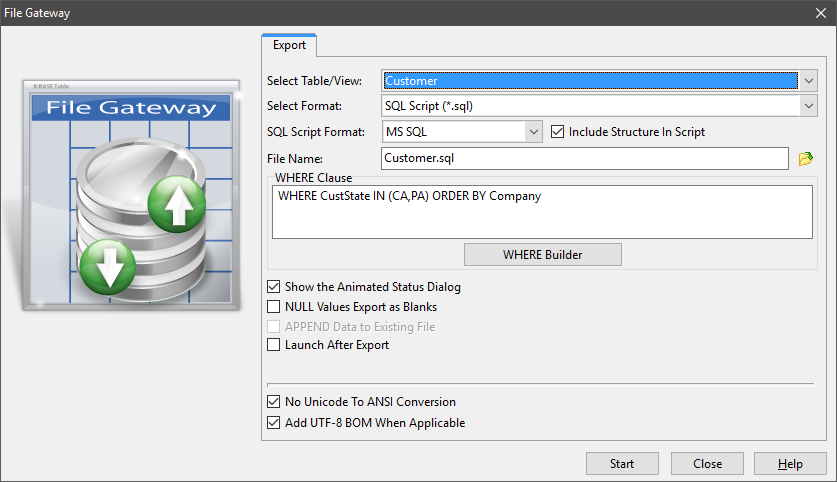Click the browse folder icon beside File Name
837x482 pixels.
click(x=805, y=158)
